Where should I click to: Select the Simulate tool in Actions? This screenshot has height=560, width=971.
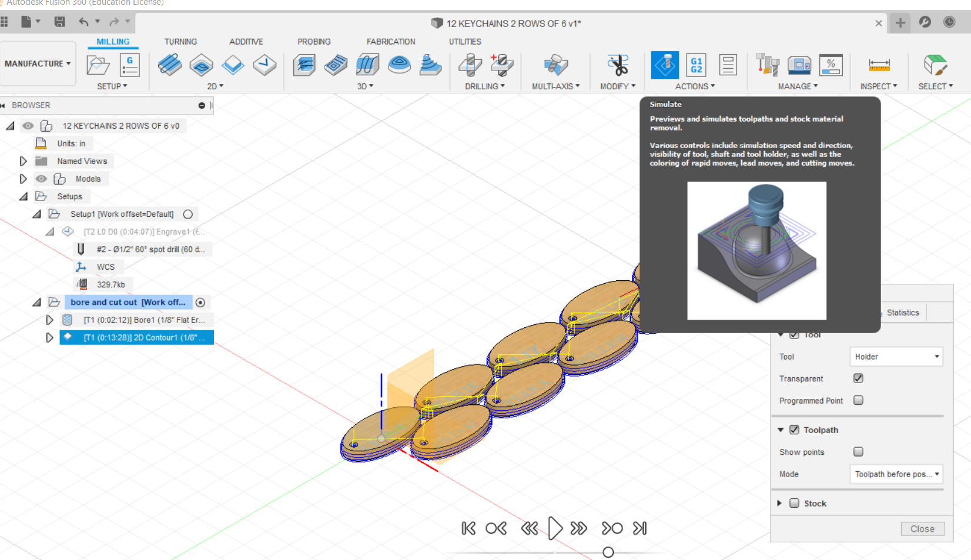[665, 65]
